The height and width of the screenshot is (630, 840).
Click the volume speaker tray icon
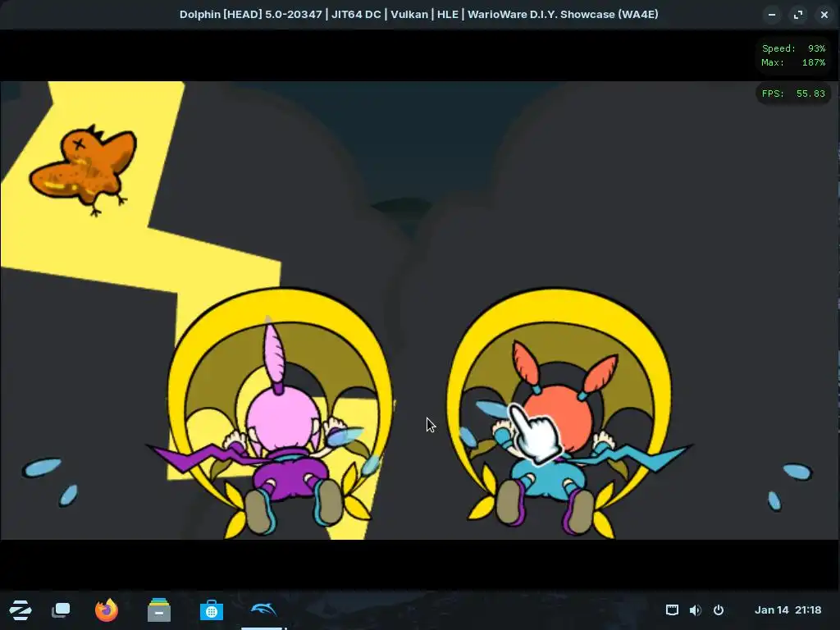pyautogui.click(x=696, y=609)
